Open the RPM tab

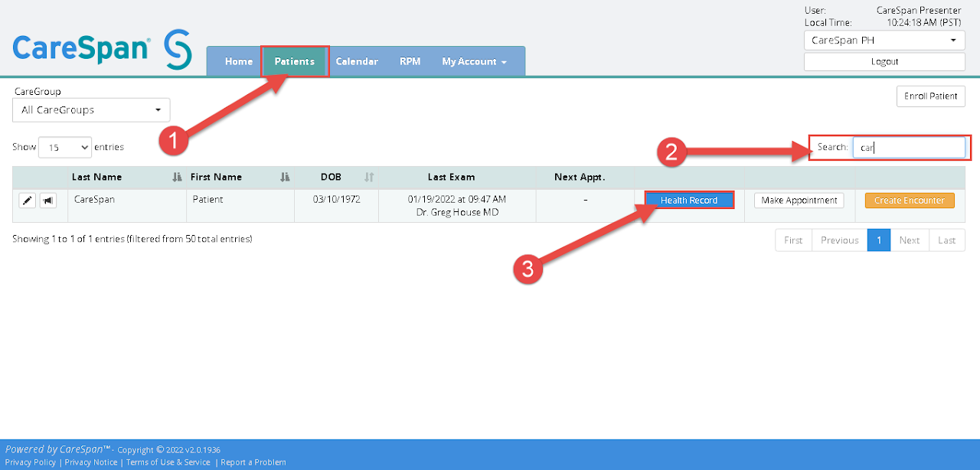(410, 61)
